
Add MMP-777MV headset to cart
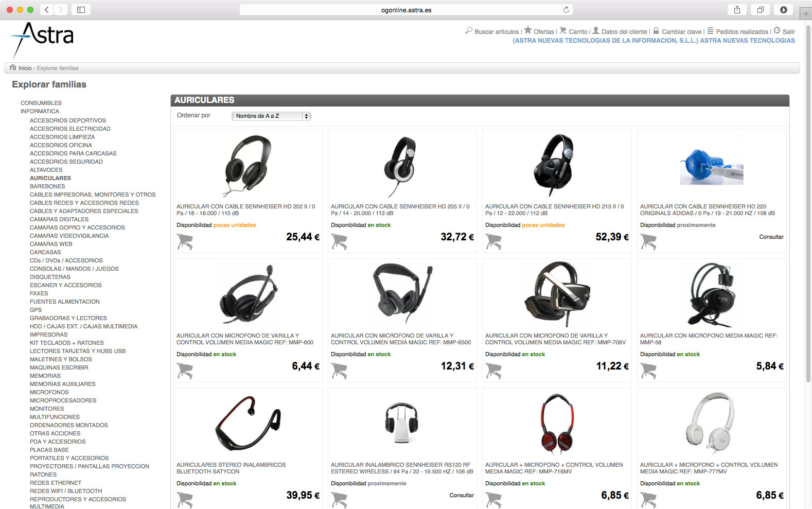point(648,500)
